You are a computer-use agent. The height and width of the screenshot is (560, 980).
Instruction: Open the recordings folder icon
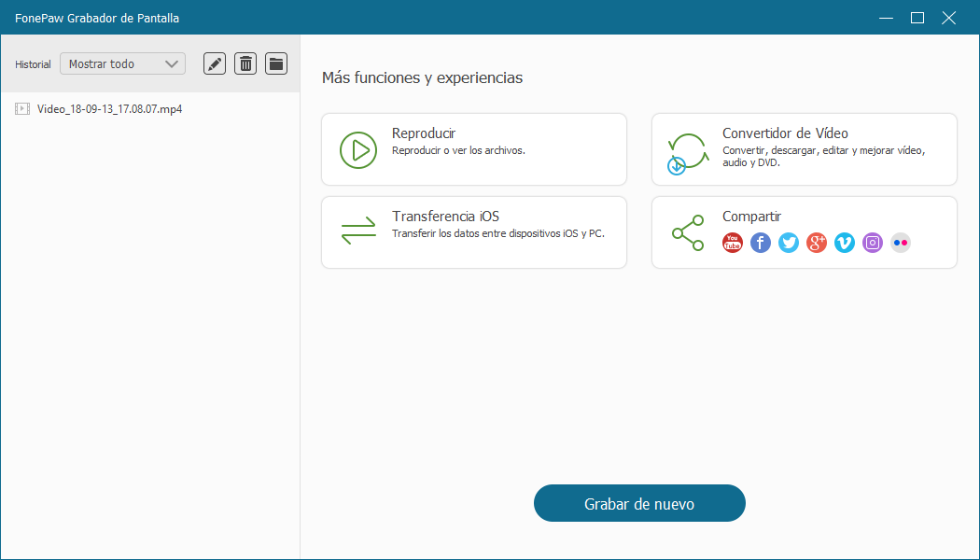pyautogui.click(x=276, y=63)
